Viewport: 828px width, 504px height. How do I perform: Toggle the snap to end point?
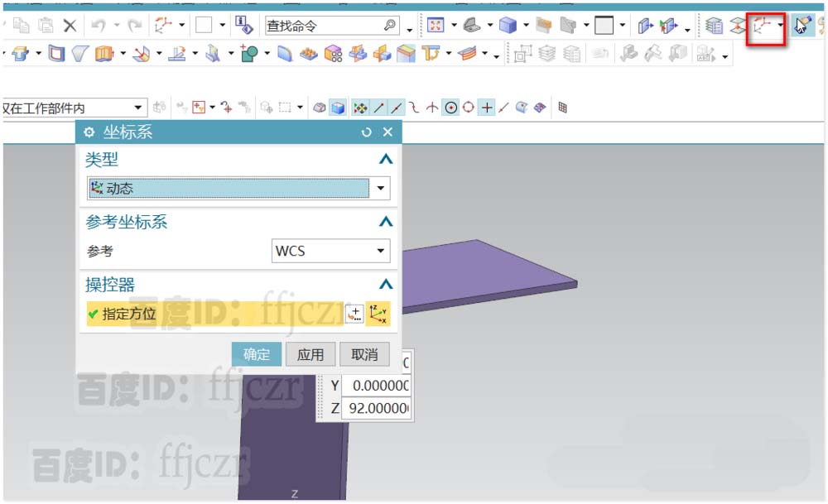[x=378, y=108]
